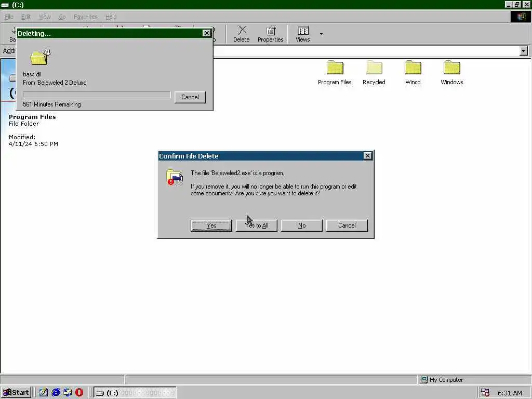The width and height of the screenshot is (532, 399).
Task: Select the Windows folder icon
Action: point(451,73)
